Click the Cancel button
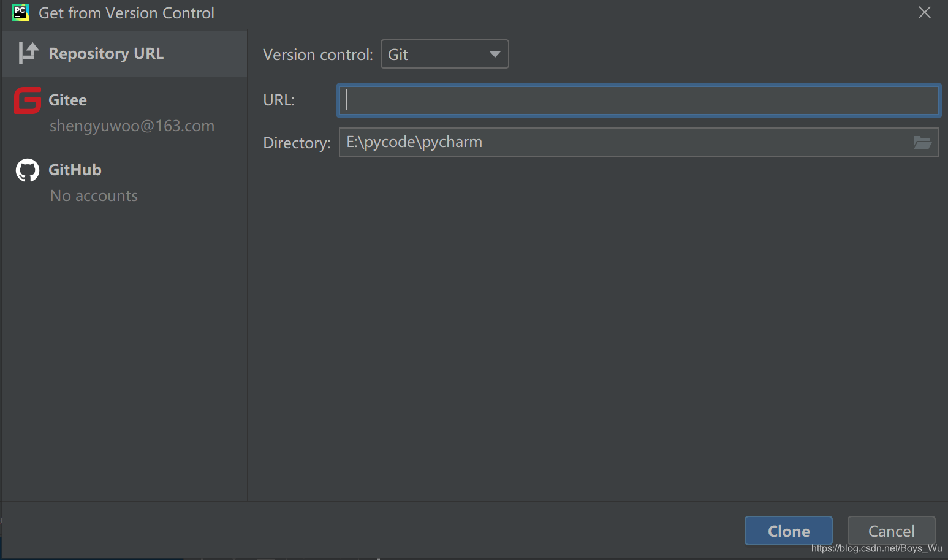The image size is (948, 560). click(x=891, y=531)
